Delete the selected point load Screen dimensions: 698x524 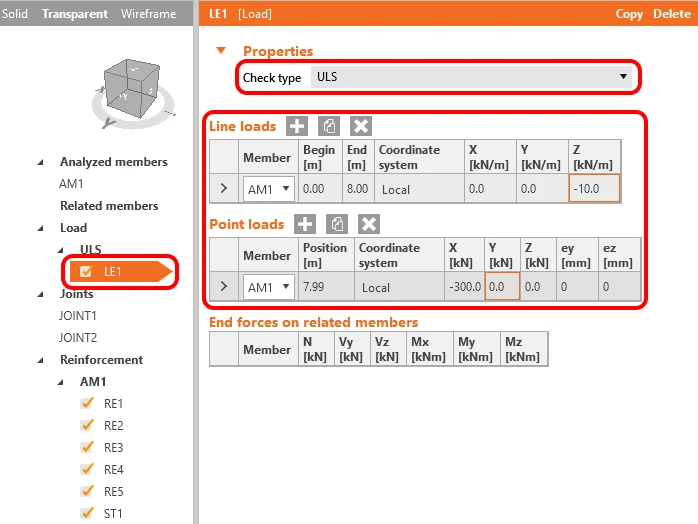pos(369,224)
